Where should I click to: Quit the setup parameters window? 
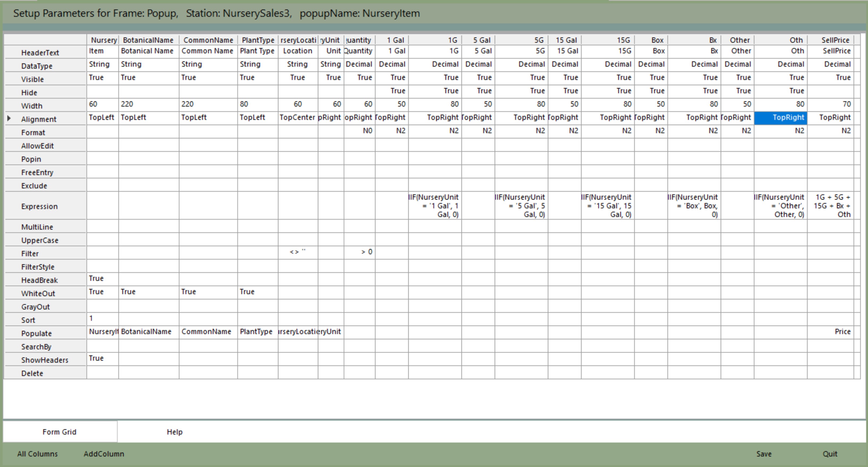830,454
